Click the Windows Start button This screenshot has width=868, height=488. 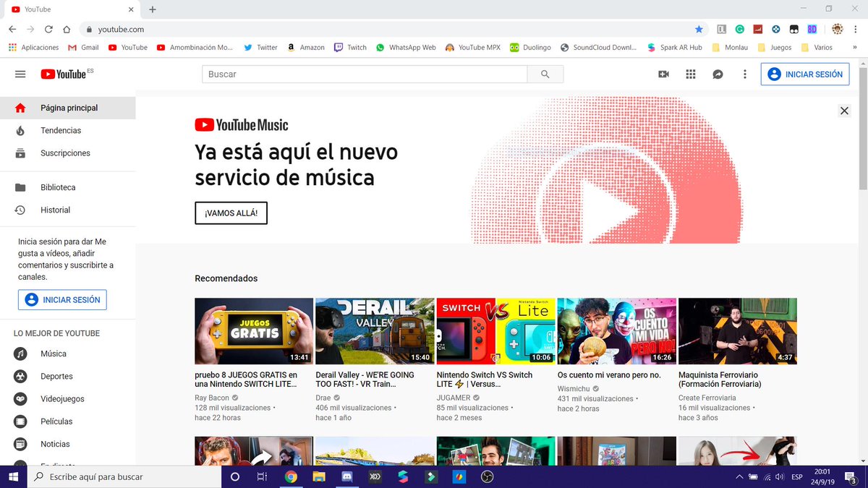(x=14, y=476)
